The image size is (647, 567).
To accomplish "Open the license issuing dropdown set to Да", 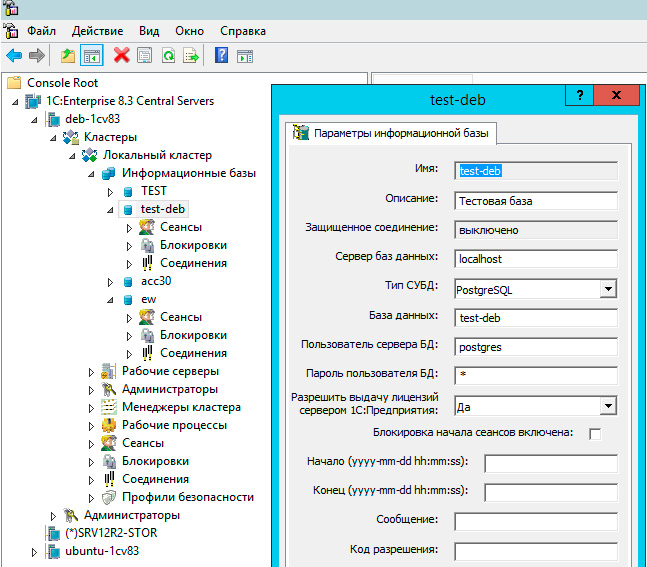I will 607,405.
